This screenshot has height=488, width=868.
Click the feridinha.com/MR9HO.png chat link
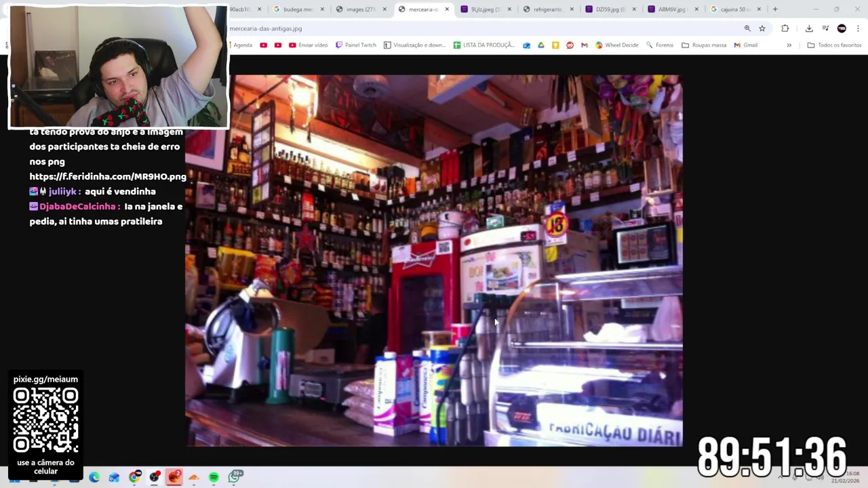click(108, 176)
